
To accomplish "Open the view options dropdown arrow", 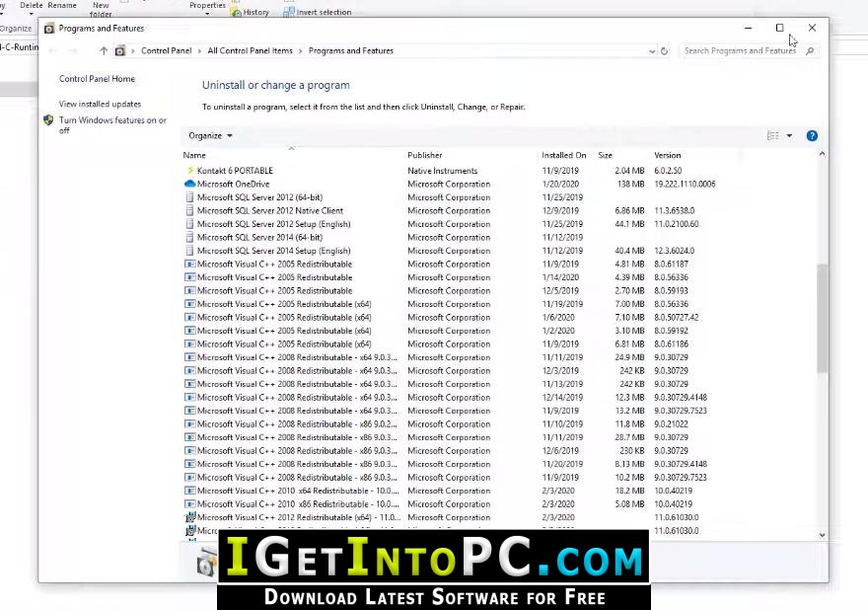I will tap(789, 136).
